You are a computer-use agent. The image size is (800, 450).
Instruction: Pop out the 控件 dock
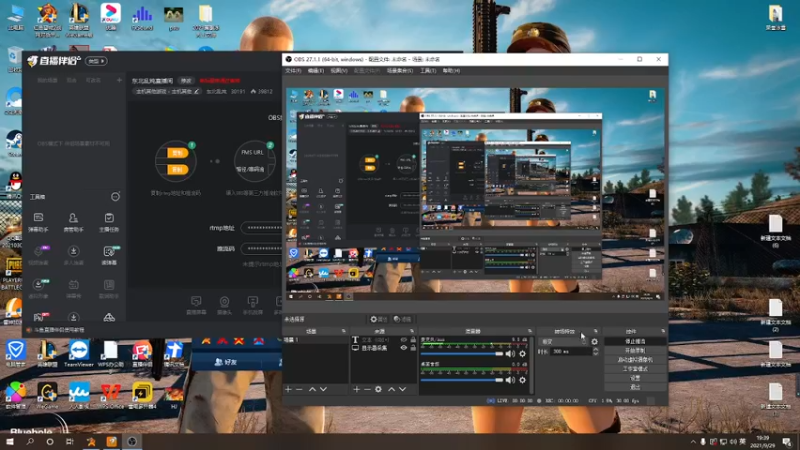tap(663, 331)
